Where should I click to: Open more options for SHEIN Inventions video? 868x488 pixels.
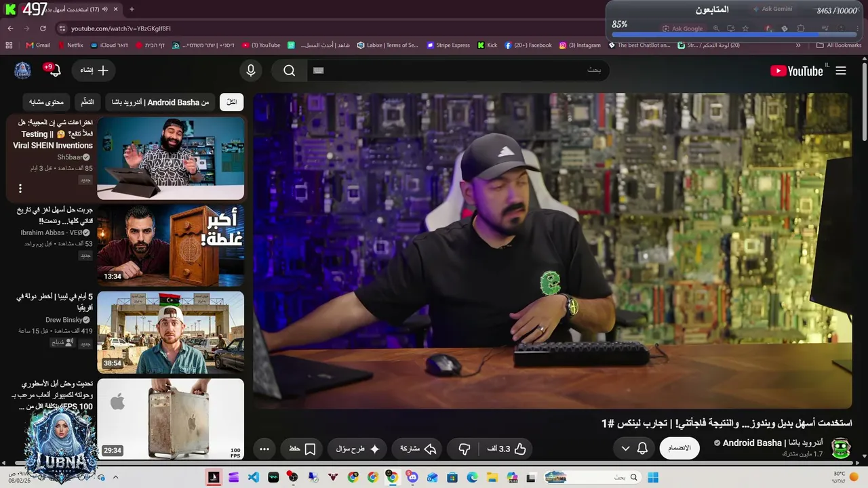(x=20, y=188)
